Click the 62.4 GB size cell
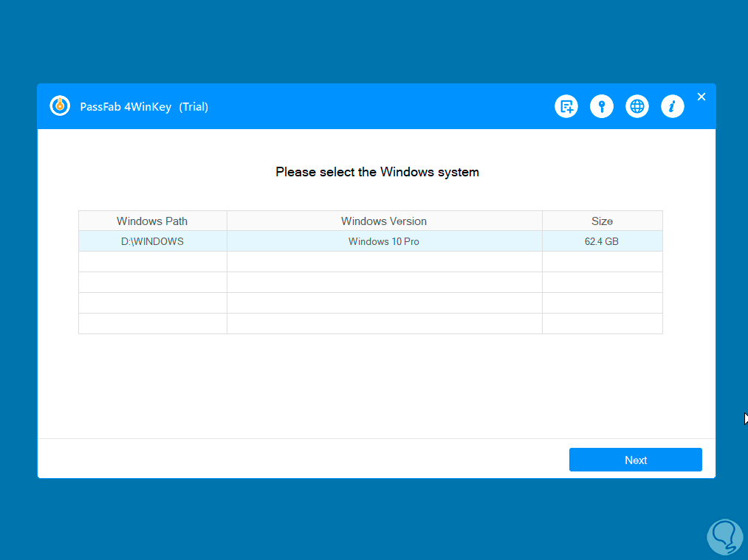 (x=602, y=241)
